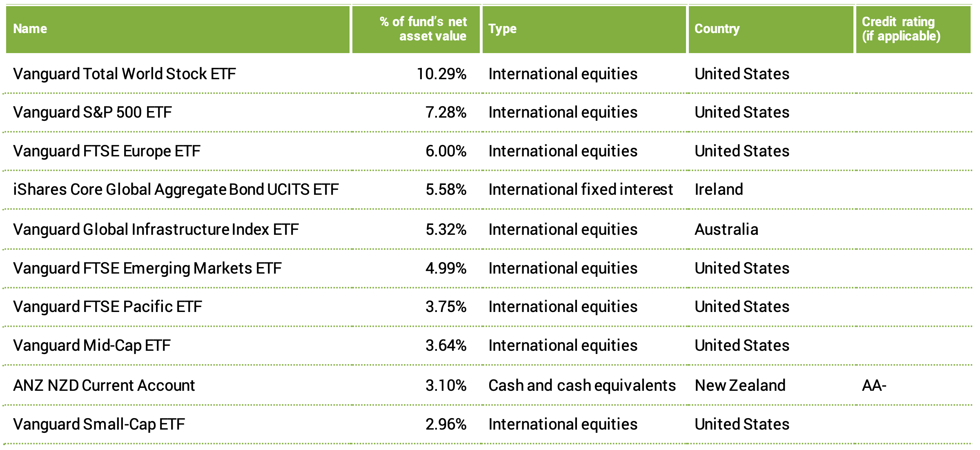Click the Vanguard FTSE Europe ETF entry
Screen dimensions: 980x450
coord(107,151)
